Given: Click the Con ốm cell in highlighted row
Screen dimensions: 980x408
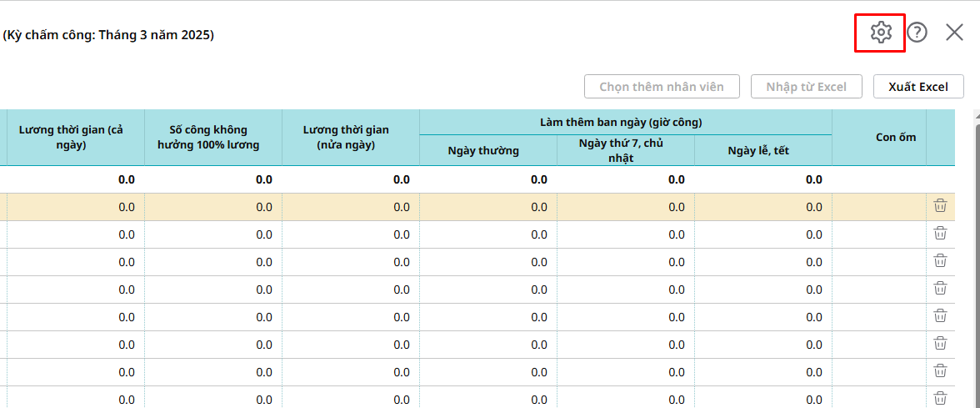Looking at the screenshot, I should [x=878, y=206].
